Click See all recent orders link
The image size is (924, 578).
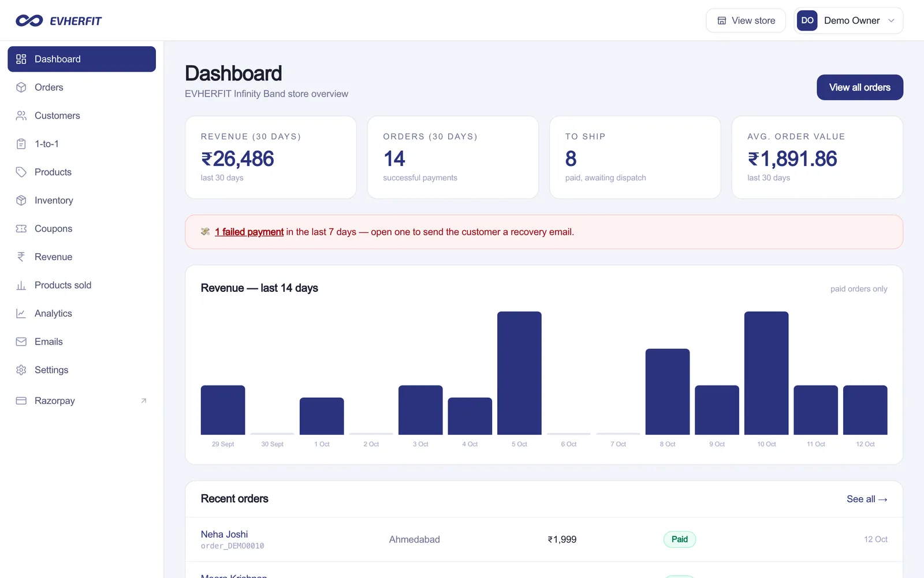pos(867,499)
